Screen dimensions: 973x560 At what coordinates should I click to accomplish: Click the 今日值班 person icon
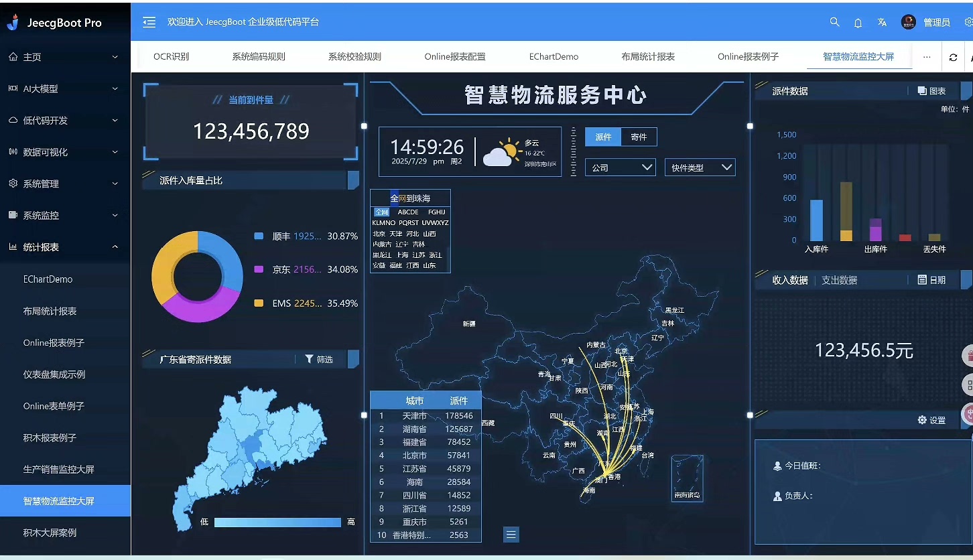(777, 466)
